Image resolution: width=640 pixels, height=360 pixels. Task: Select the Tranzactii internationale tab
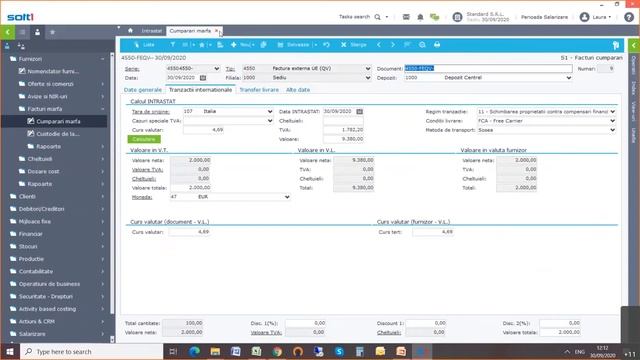tap(200, 90)
